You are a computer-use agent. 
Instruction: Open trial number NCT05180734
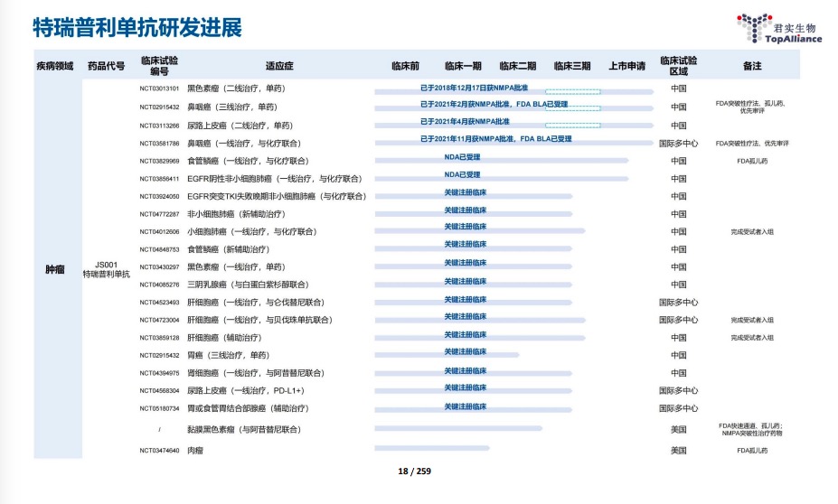coord(159,408)
